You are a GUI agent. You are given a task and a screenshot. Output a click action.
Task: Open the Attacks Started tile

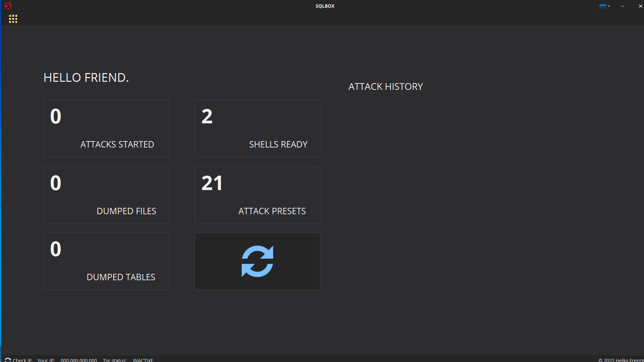click(x=106, y=128)
